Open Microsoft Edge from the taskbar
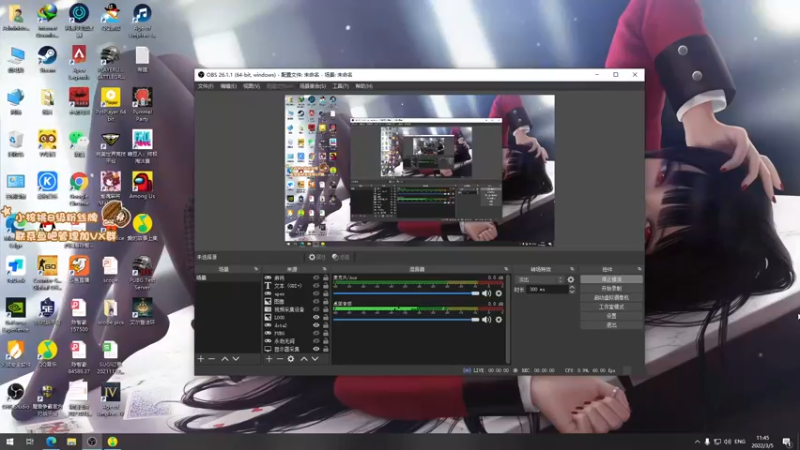The height and width of the screenshot is (450, 800). 51,441
